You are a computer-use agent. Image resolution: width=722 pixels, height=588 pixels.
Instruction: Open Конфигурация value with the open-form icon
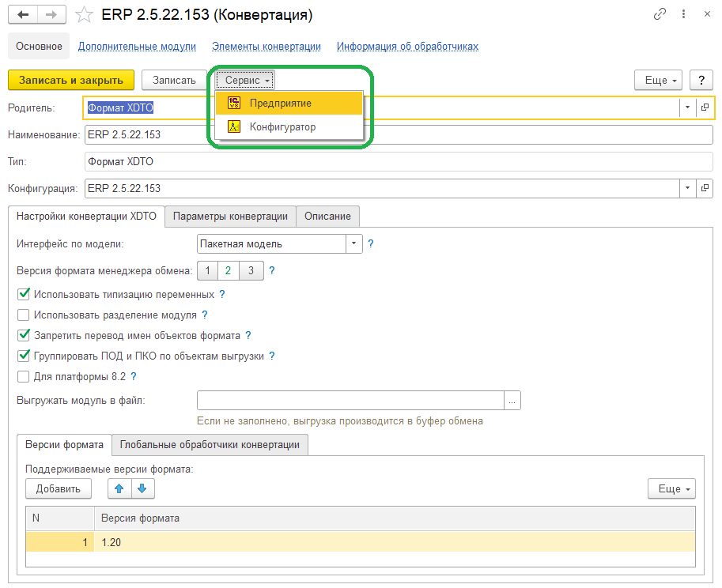705,188
